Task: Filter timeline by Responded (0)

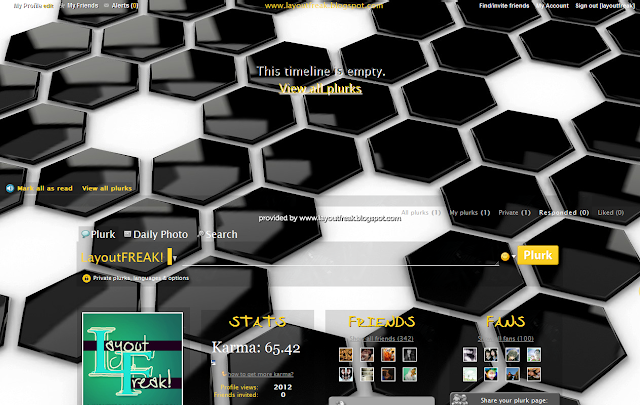Action: [x=564, y=212]
